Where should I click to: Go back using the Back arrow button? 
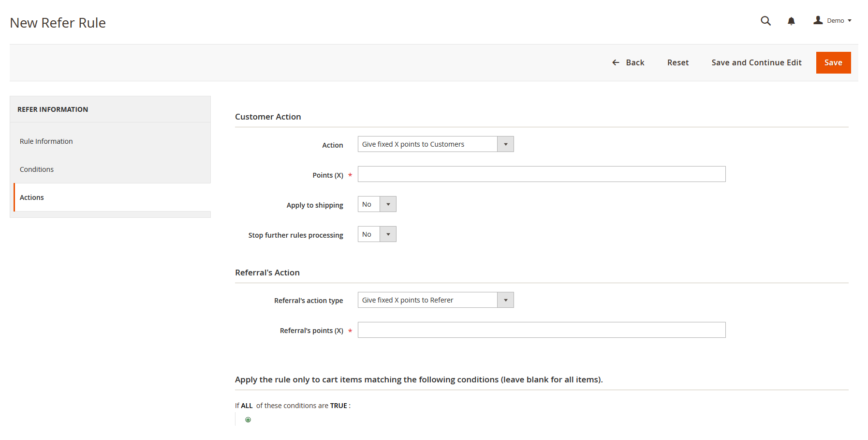(628, 62)
